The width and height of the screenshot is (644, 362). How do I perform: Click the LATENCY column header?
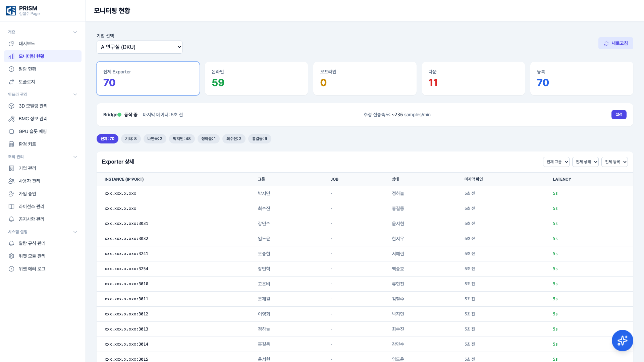click(562, 179)
